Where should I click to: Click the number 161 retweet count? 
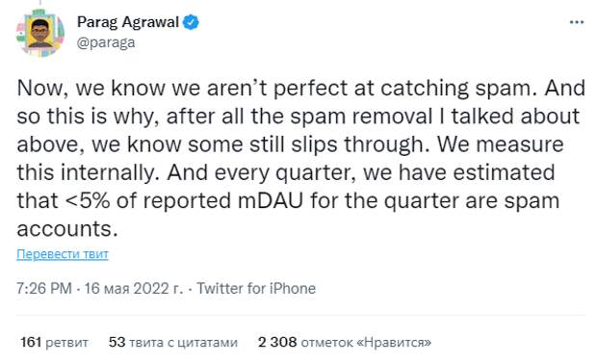pyautogui.click(x=31, y=342)
